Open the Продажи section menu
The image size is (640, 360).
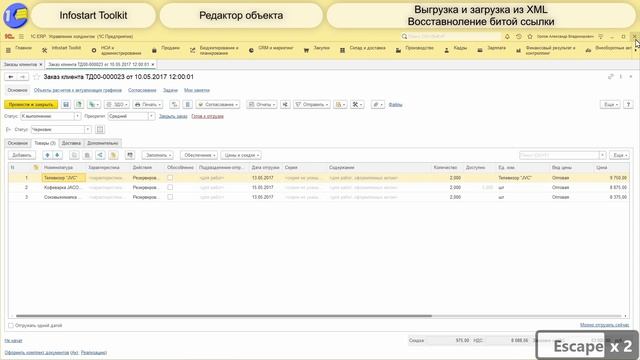[x=166, y=50]
